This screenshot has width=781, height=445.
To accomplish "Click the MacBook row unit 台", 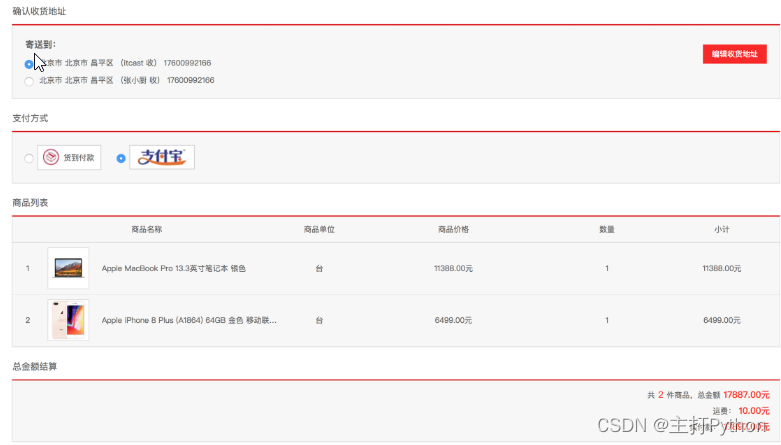I will coord(319,268).
